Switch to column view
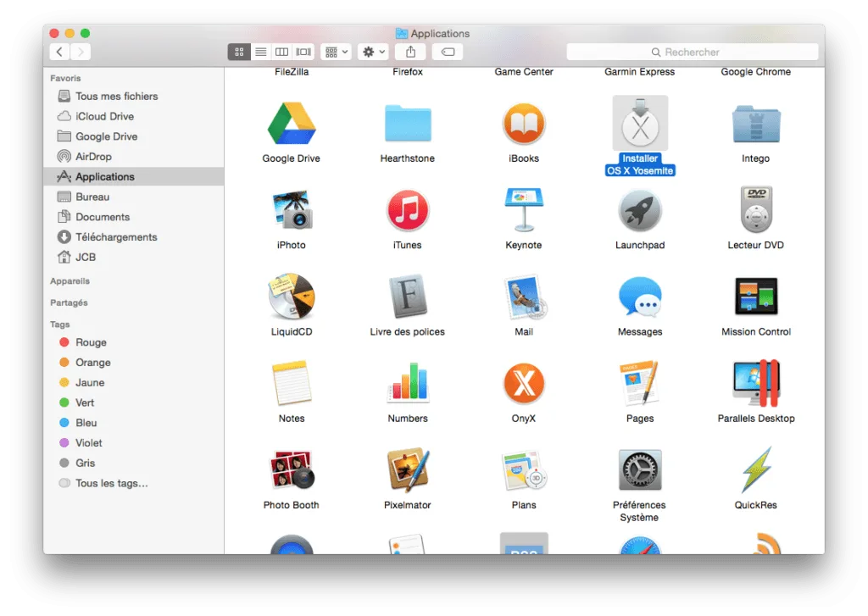This screenshot has height=616, width=868. [x=281, y=52]
